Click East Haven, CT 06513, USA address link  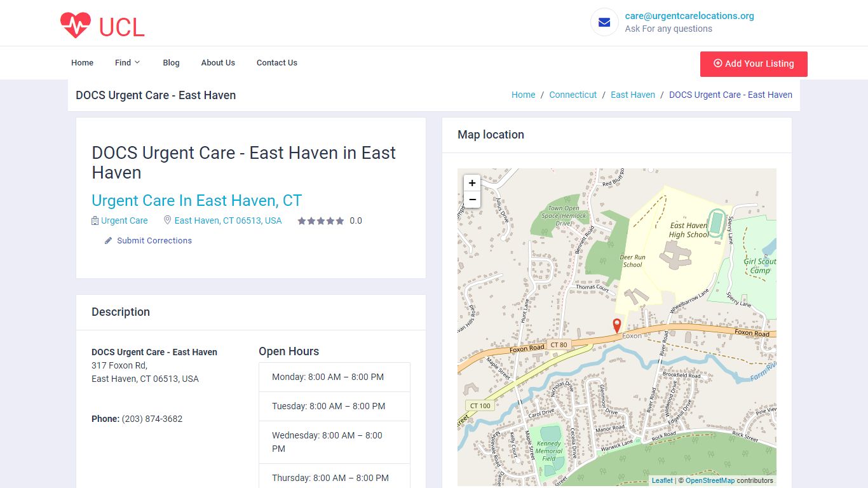[x=228, y=220]
